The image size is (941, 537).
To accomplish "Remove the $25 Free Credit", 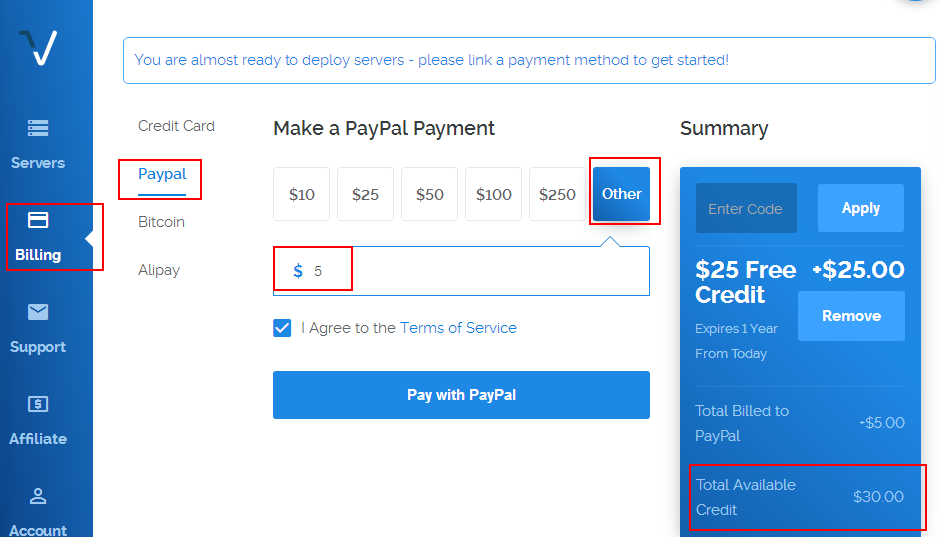I will pos(851,316).
